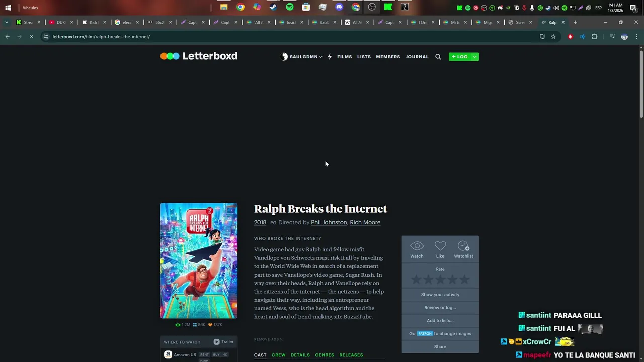Click the PATRON badge link
Screen dimensions: 644x362
tap(425, 334)
